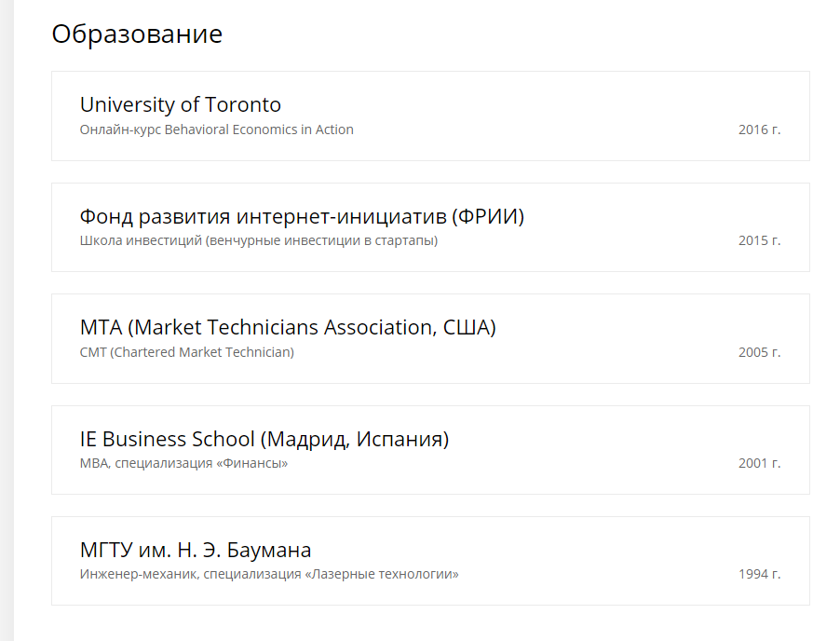Open the Фонд развития интернет-инициатив (ФРИИ) title
The height and width of the screenshot is (641, 840).
tap(303, 216)
